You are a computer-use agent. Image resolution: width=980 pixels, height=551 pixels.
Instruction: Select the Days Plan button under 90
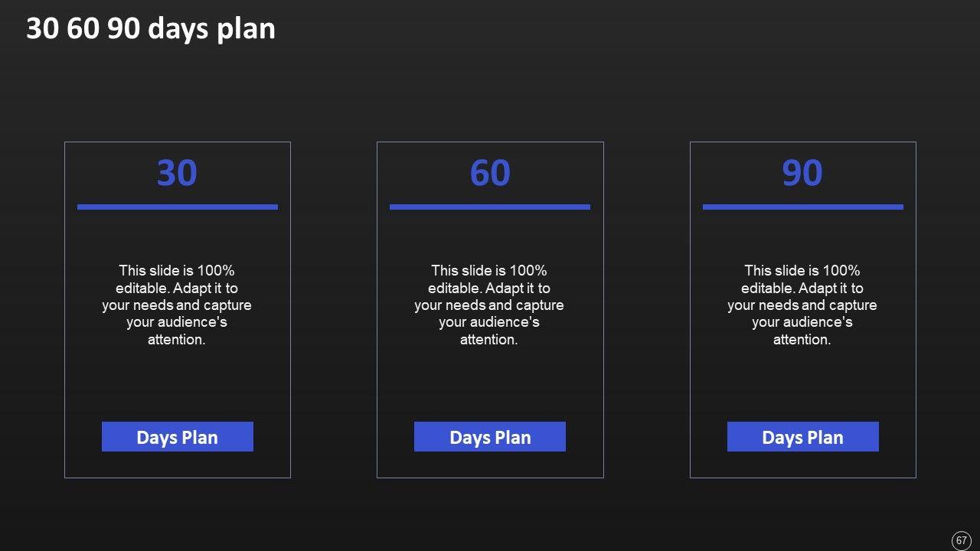tap(802, 437)
